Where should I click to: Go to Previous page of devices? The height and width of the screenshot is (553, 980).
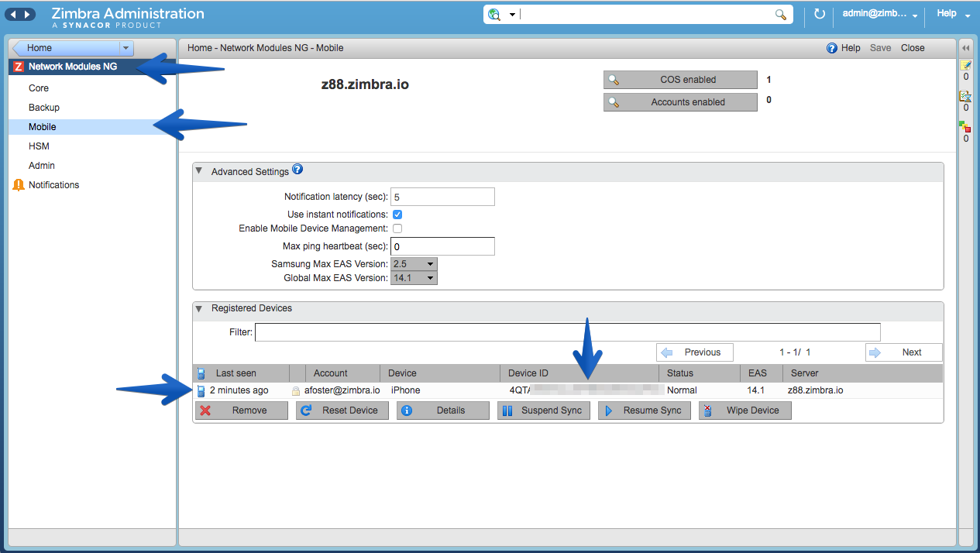(x=695, y=352)
